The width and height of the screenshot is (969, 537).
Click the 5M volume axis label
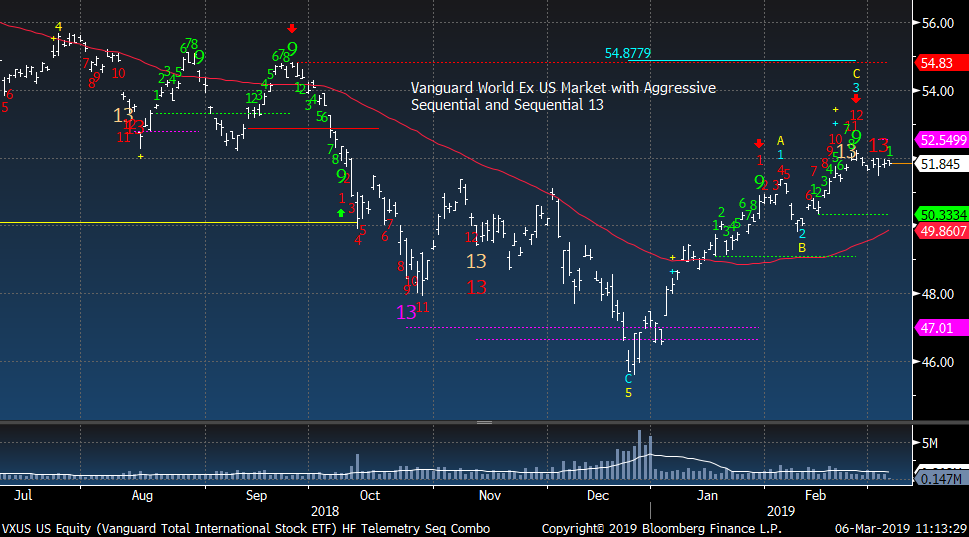(929, 443)
